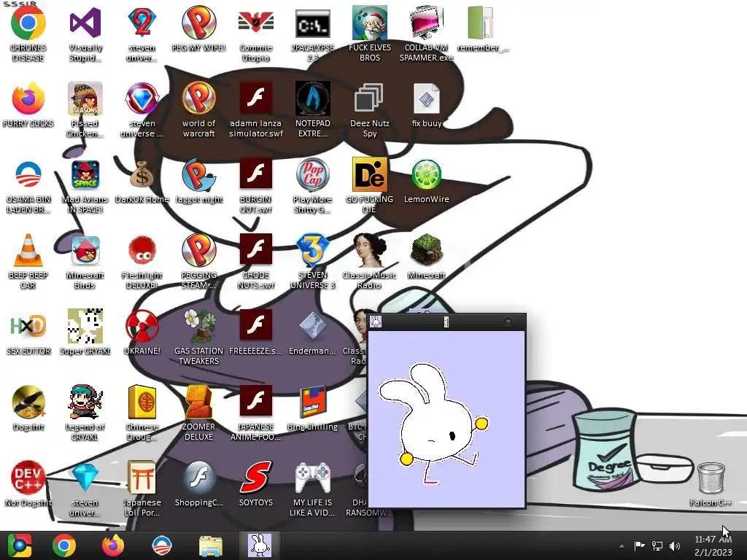Screen dimensions: 747x560
Task: Open Firefox from the taskbar
Action: tap(113, 545)
